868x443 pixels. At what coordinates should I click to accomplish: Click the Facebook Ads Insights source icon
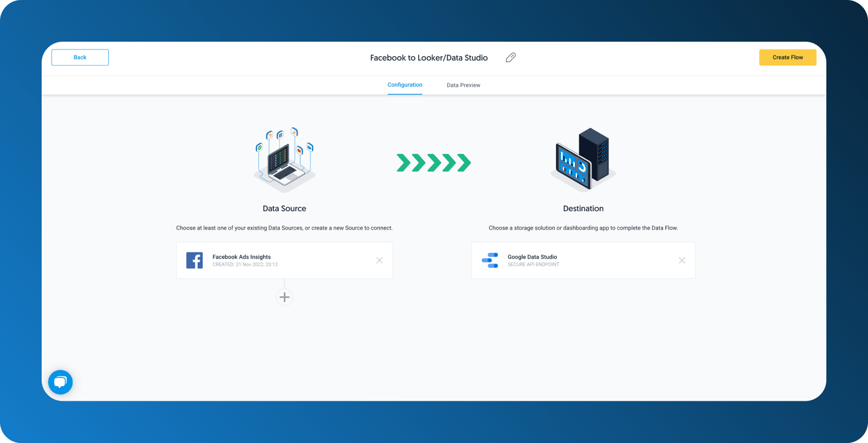194,260
